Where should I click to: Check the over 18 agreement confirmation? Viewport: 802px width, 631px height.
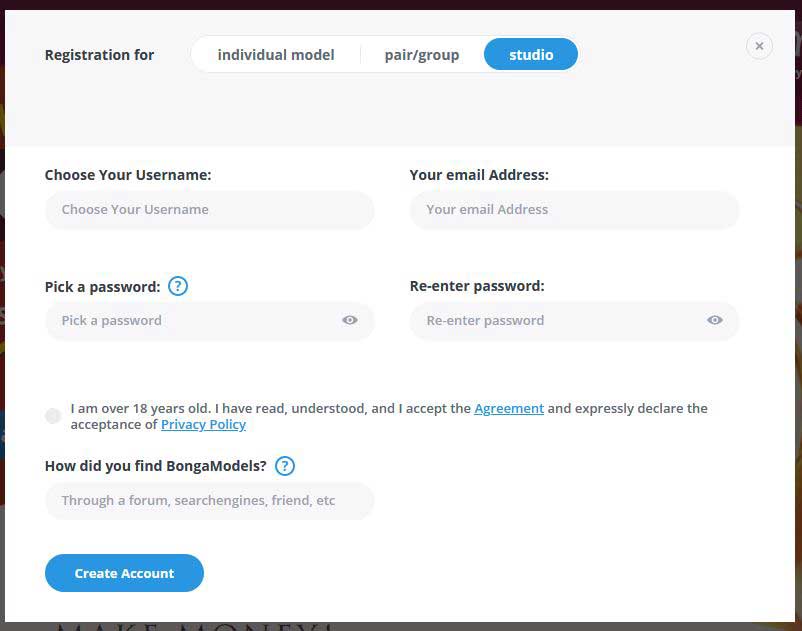tap(53, 415)
